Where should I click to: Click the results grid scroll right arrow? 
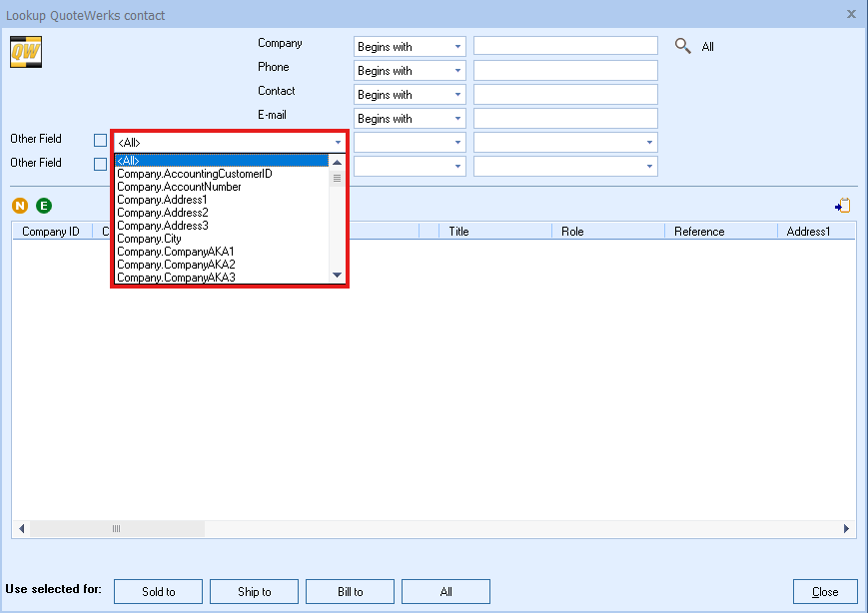(x=846, y=528)
